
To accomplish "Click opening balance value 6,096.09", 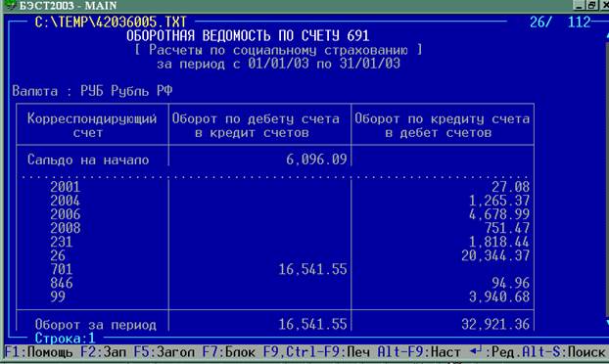I will [x=316, y=159].
